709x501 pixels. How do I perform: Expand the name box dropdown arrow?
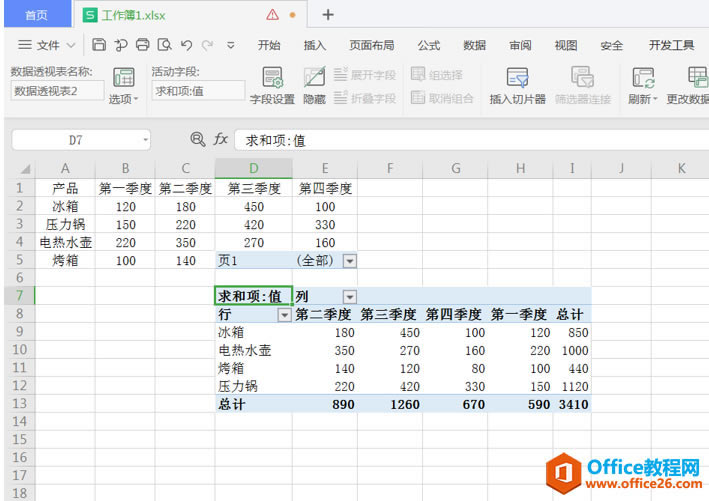(x=146, y=140)
